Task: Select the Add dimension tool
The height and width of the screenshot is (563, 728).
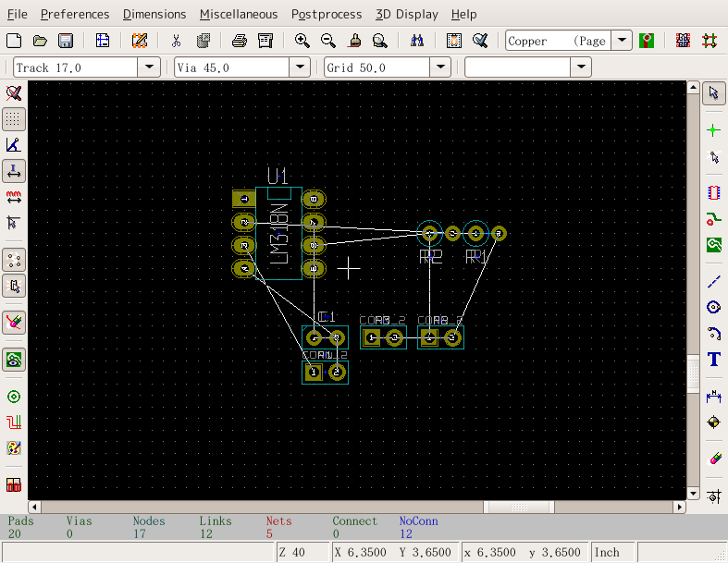Action: pos(713,396)
